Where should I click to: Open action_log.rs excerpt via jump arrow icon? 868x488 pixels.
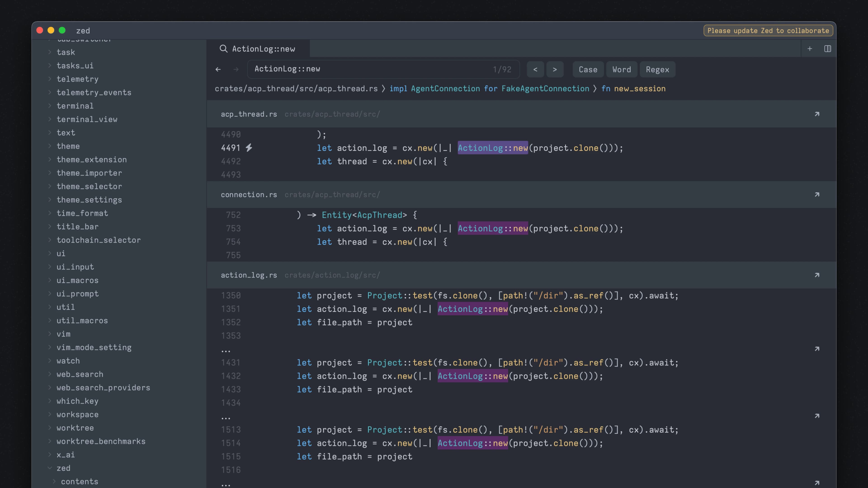pyautogui.click(x=817, y=275)
